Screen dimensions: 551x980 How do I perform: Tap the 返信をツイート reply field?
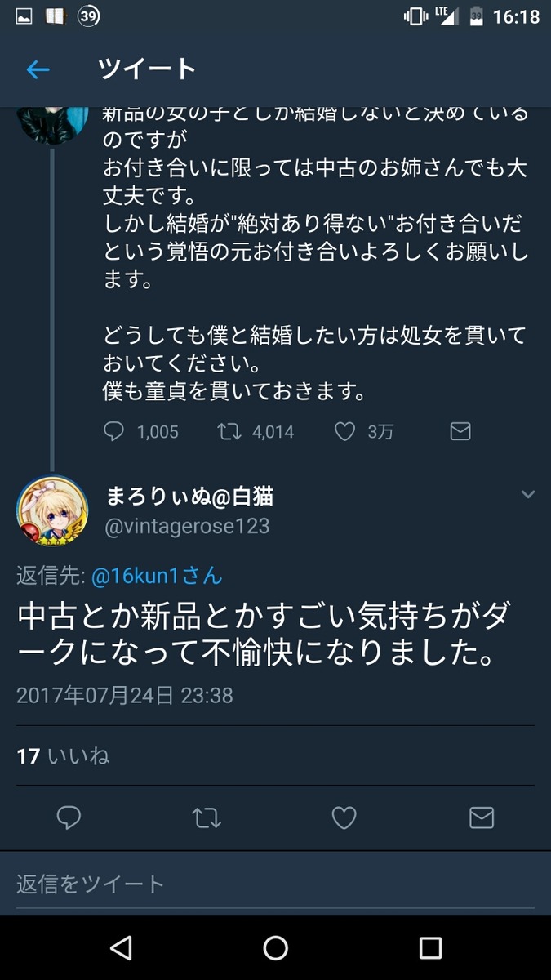[276, 883]
